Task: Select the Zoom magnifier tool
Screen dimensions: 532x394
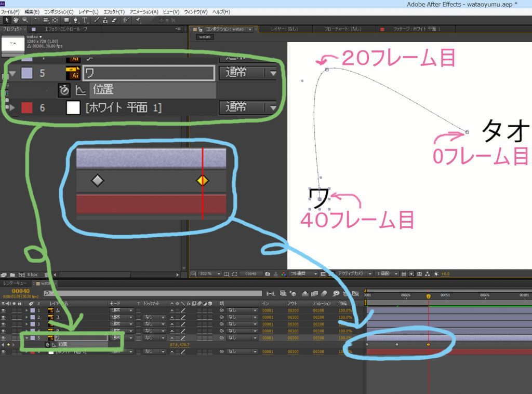Action: (25, 20)
